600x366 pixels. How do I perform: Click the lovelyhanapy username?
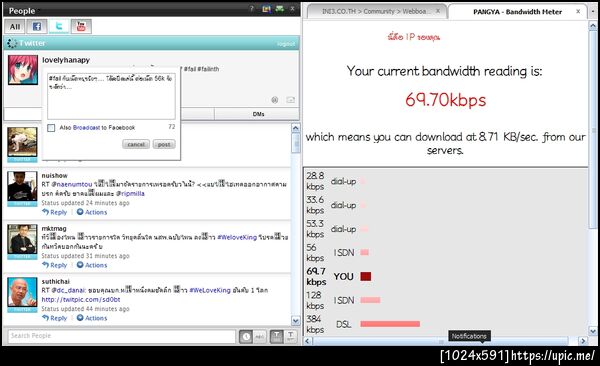click(66, 60)
